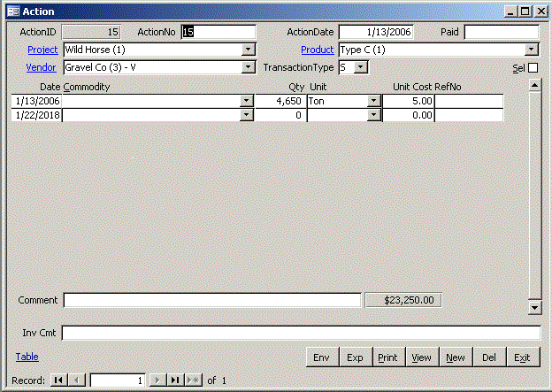Open the Unit dropdown showing Ton
Image resolution: width=552 pixels, height=392 pixels.
tap(373, 102)
